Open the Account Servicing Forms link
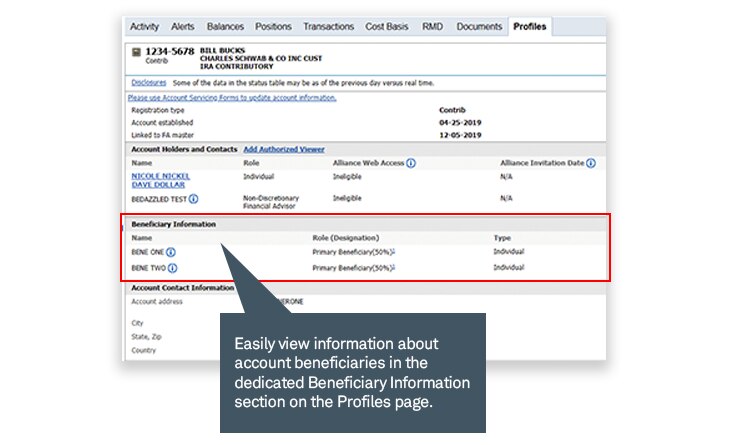This screenshot has width=730, height=445. coord(232,98)
